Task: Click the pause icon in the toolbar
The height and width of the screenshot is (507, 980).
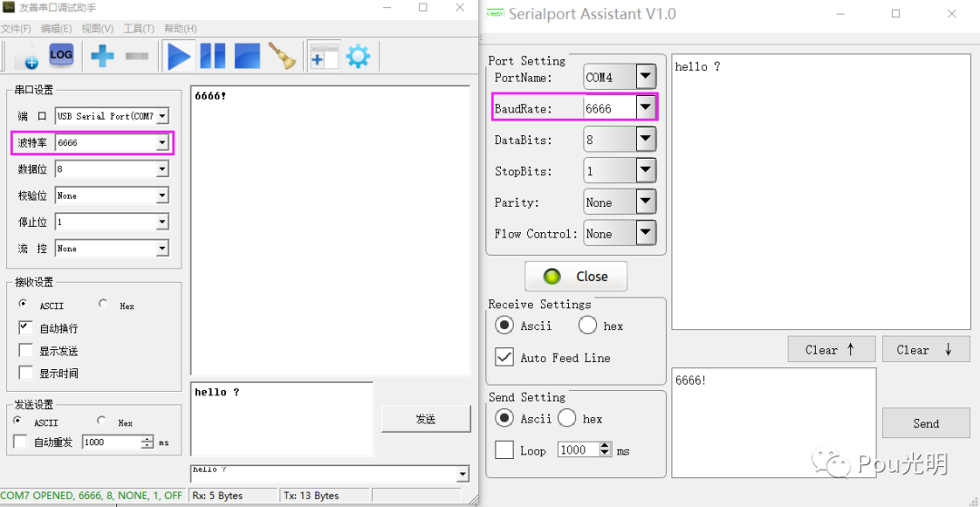Action: click(212, 56)
